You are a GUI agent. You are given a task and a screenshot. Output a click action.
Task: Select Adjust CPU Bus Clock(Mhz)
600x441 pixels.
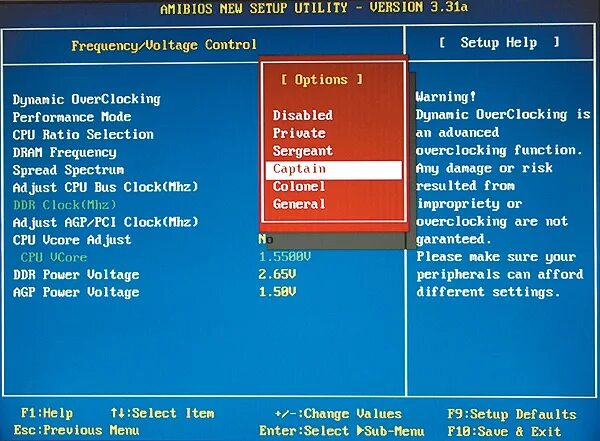click(x=105, y=187)
